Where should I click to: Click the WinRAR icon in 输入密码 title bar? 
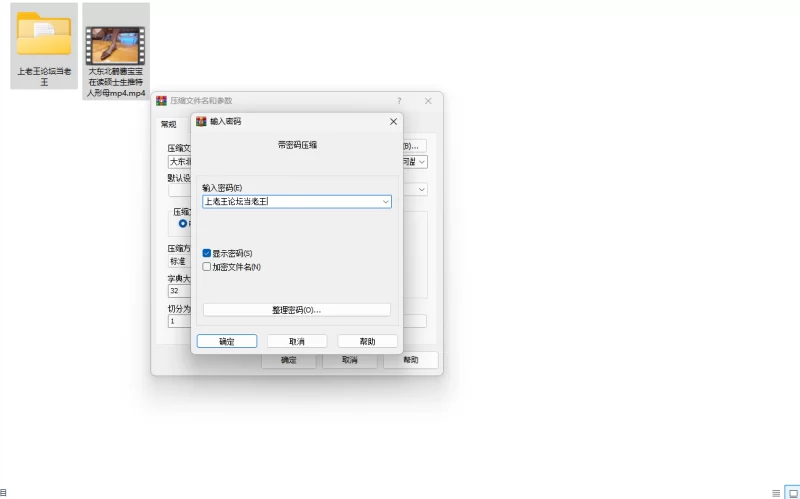[201, 121]
